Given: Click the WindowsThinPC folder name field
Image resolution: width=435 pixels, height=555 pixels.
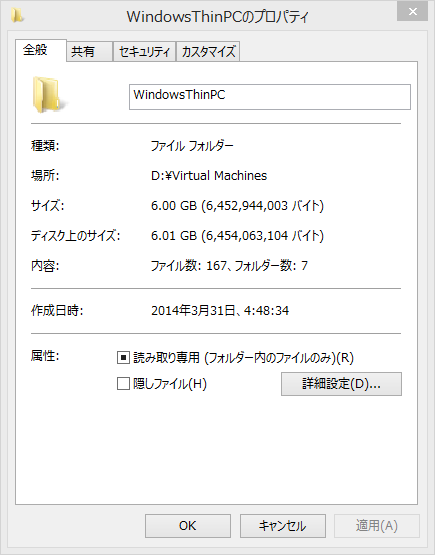Looking at the screenshot, I should pos(270,97).
